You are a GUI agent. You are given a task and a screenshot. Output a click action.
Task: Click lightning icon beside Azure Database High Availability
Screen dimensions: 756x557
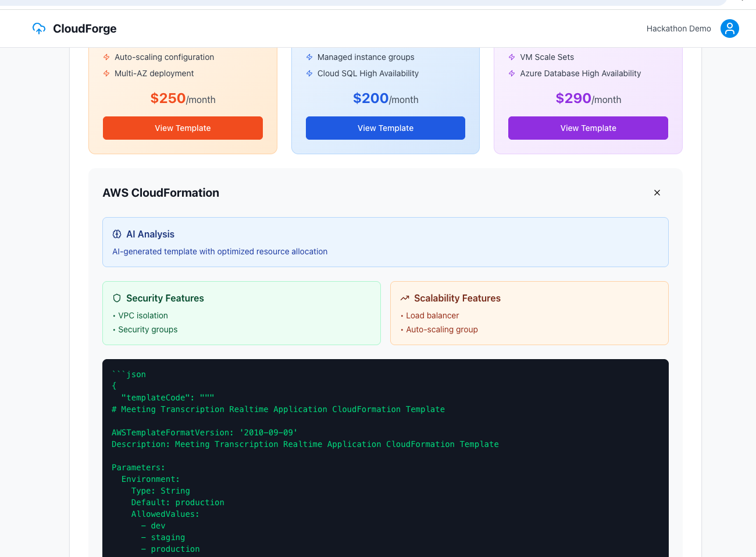tap(512, 73)
